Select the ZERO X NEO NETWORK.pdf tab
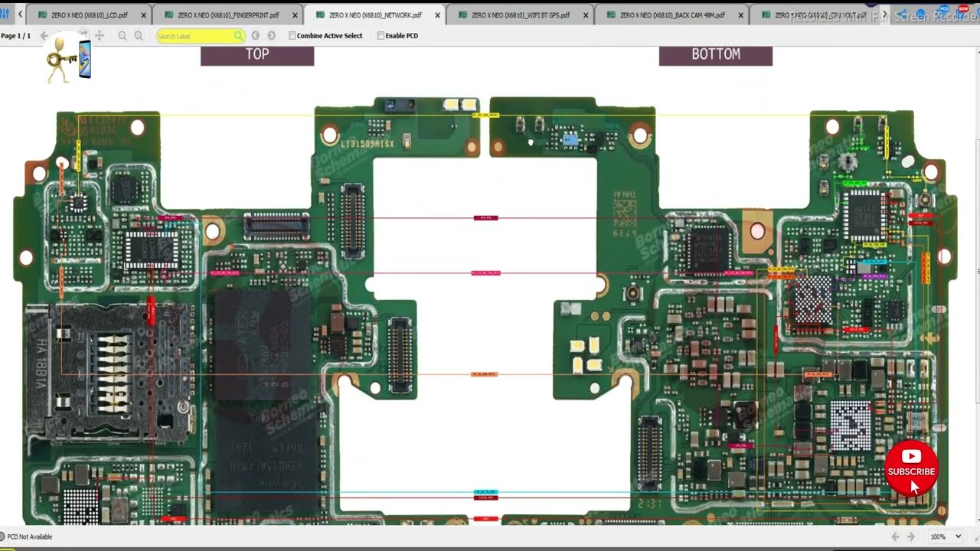The image size is (980, 551). click(374, 15)
